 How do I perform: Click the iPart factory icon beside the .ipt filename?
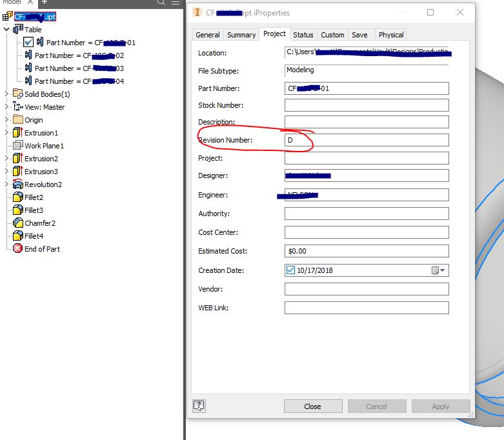click(7, 16)
